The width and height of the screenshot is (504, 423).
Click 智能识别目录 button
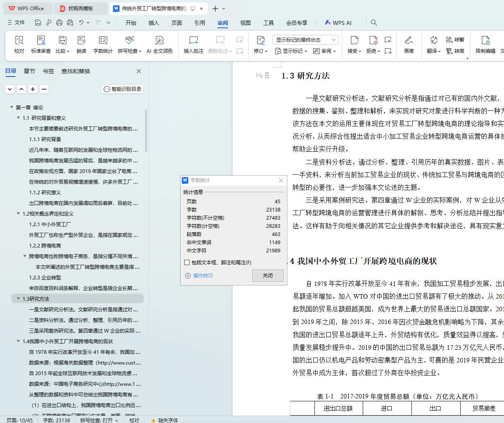click(122, 89)
